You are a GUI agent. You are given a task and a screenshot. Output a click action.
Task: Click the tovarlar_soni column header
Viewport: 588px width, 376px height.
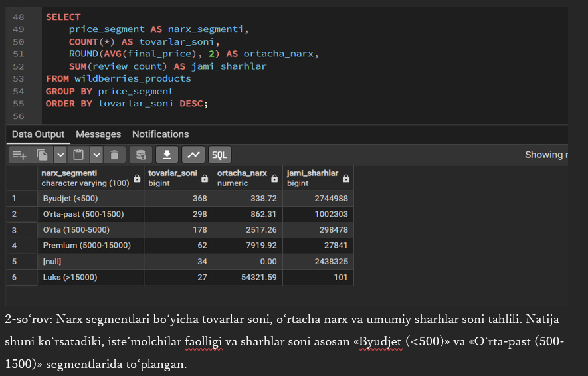(x=178, y=178)
